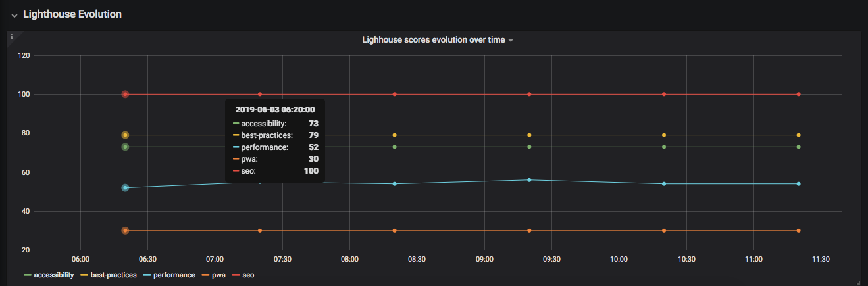
Task: Select the performance peak point near 09:20
Action: point(529,179)
